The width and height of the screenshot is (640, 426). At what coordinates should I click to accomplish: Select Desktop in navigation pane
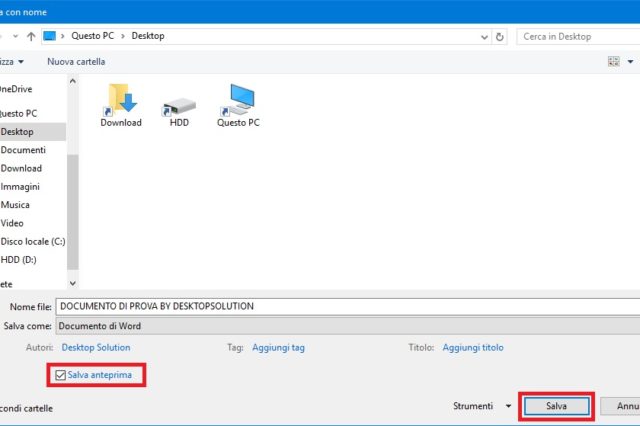[x=33, y=132]
